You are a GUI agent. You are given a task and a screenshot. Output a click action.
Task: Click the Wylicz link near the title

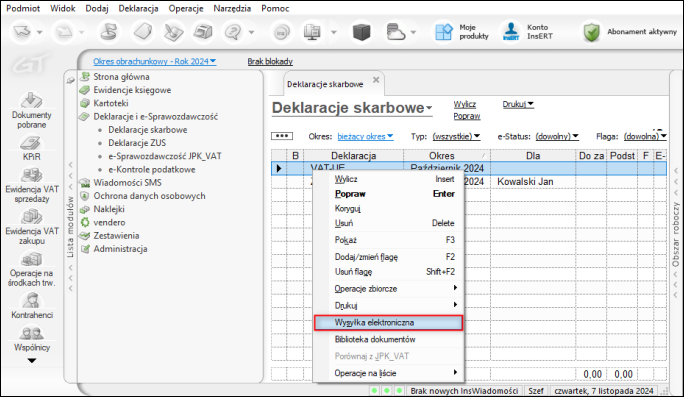[465, 104]
